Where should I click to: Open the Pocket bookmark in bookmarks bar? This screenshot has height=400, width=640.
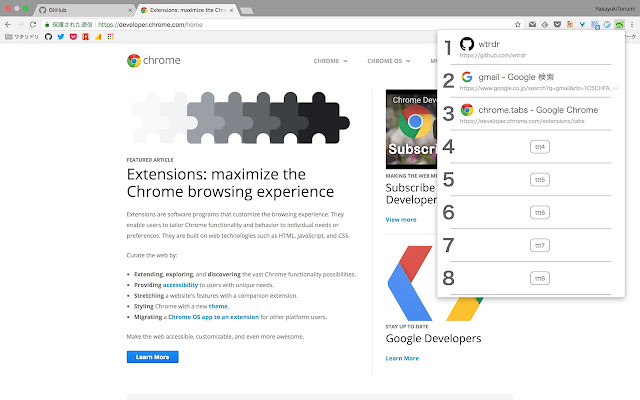click(73, 37)
